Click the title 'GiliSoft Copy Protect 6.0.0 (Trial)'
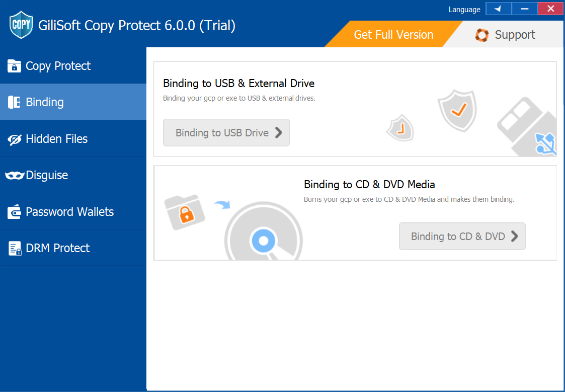 click(x=136, y=26)
